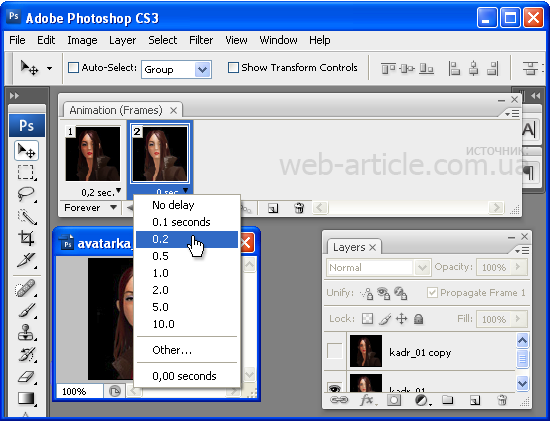Screen dimensions: 550x422
Task: Click the layer style fx icon
Action: click(x=367, y=400)
